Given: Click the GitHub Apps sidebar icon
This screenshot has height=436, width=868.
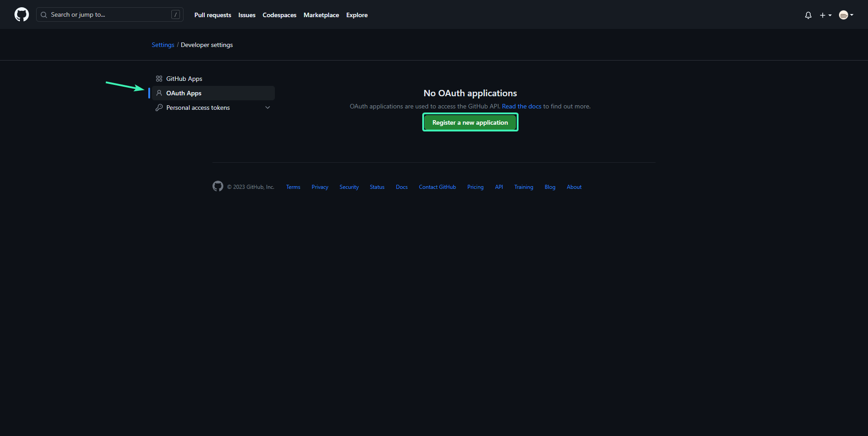Looking at the screenshot, I should [159, 78].
